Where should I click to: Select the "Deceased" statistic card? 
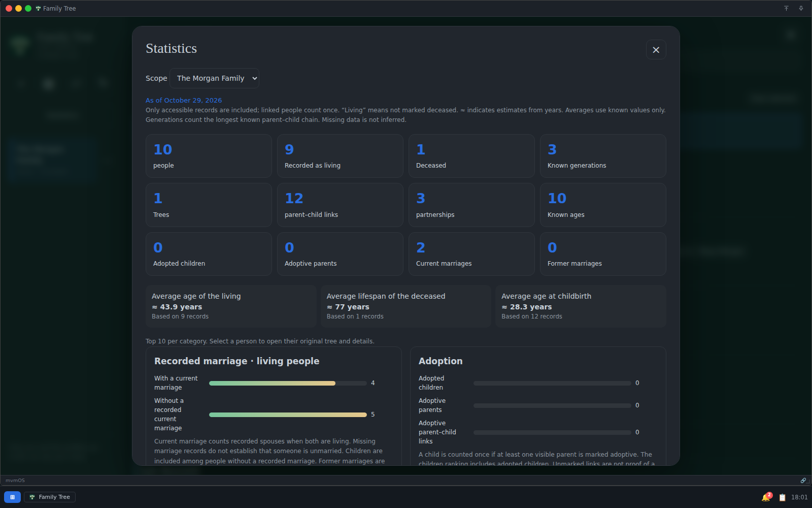pos(471,156)
